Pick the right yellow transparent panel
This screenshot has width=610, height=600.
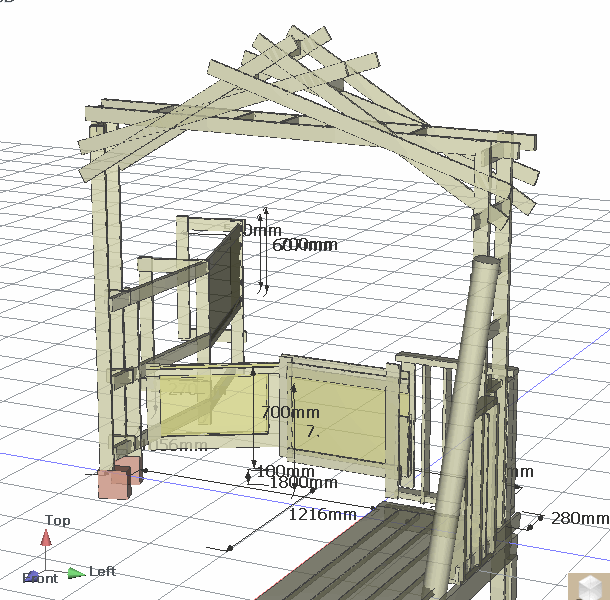point(344,418)
